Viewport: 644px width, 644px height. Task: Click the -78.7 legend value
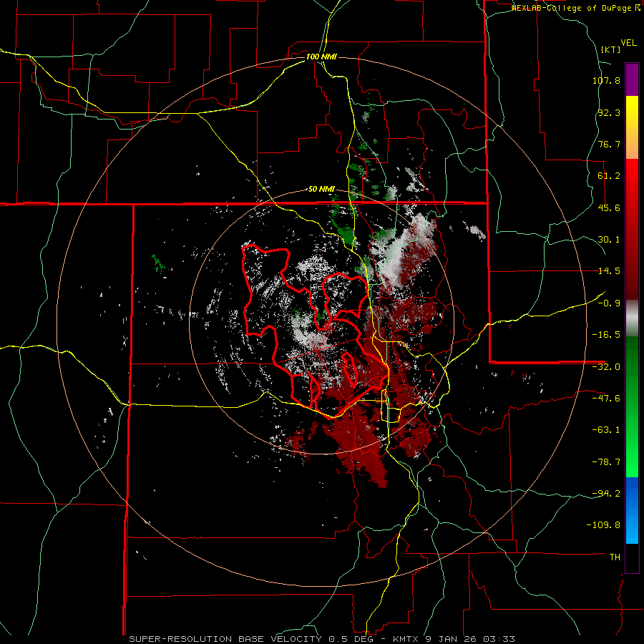[606, 462]
